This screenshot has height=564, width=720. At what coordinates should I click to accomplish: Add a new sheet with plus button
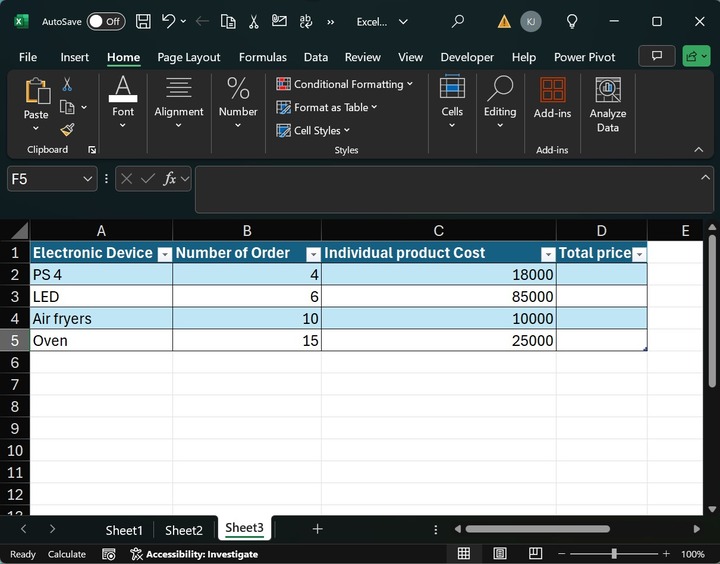point(317,529)
